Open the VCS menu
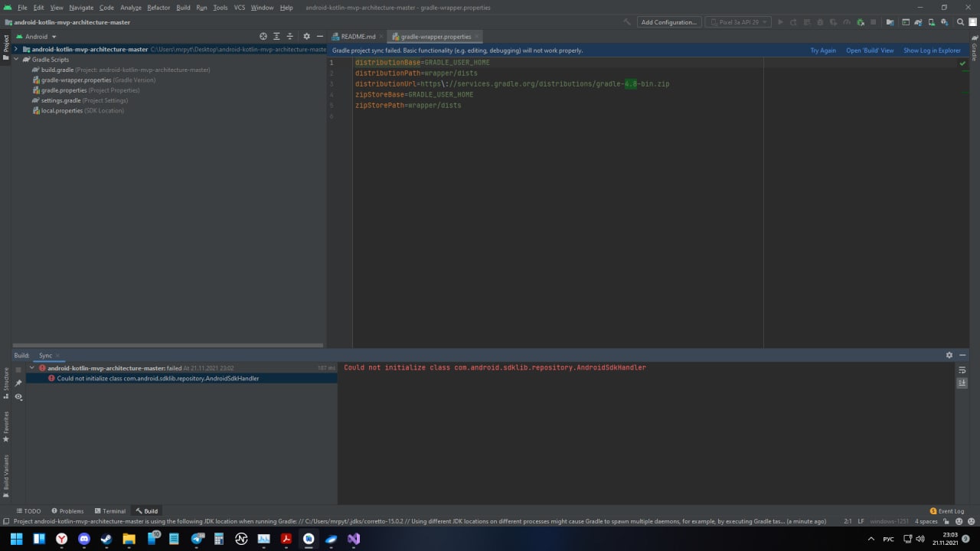Image resolution: width=980 pixels, height=551 pixels. pyautogui.click(x=240, y=7)
